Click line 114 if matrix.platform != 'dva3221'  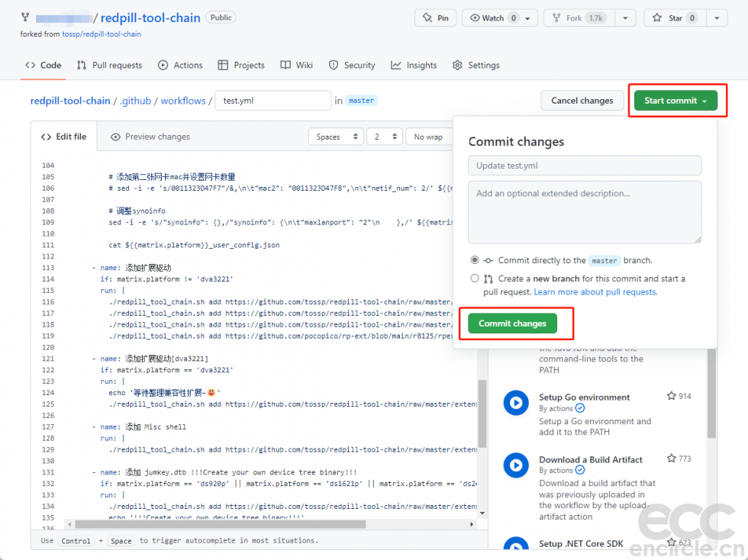167,279
